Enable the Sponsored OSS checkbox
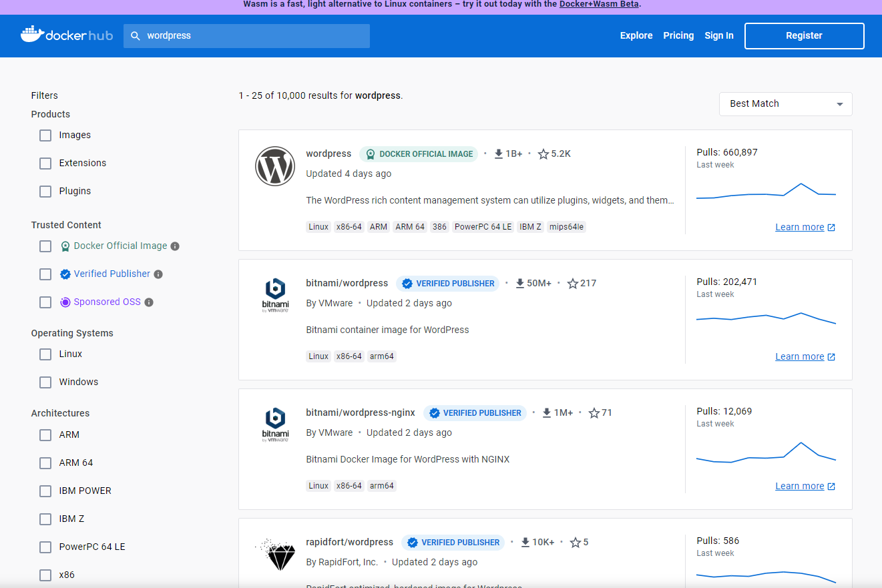 pos(45,302)
